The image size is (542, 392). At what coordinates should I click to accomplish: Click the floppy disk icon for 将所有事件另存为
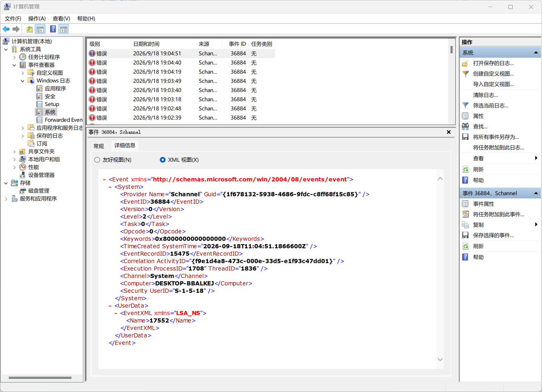point(465,137)
